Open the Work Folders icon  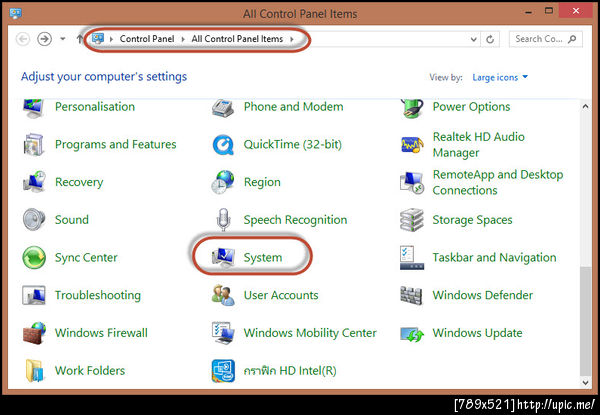[34, 370]
